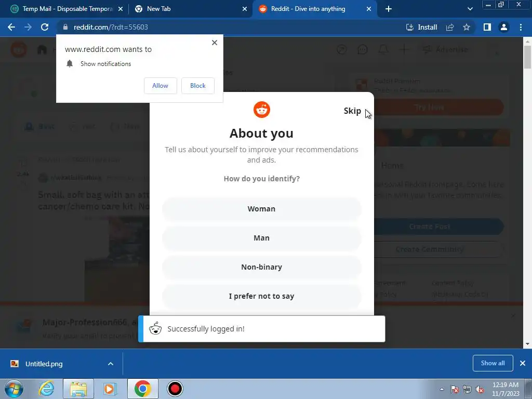Click Show all downloads

click(493, 363)
